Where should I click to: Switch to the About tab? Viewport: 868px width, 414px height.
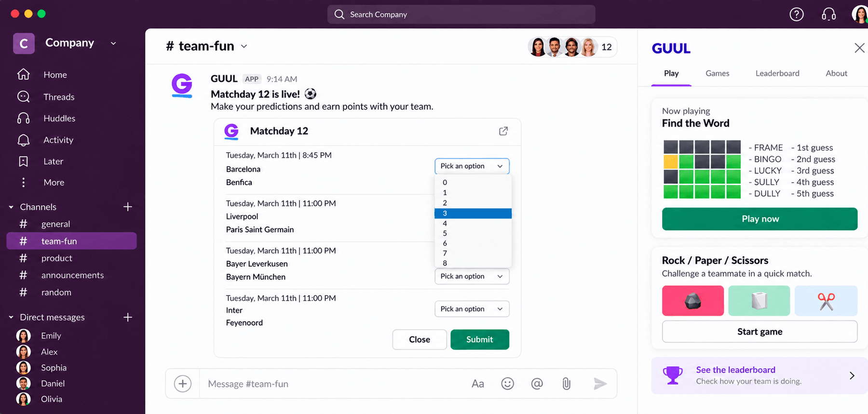point(836,73)
